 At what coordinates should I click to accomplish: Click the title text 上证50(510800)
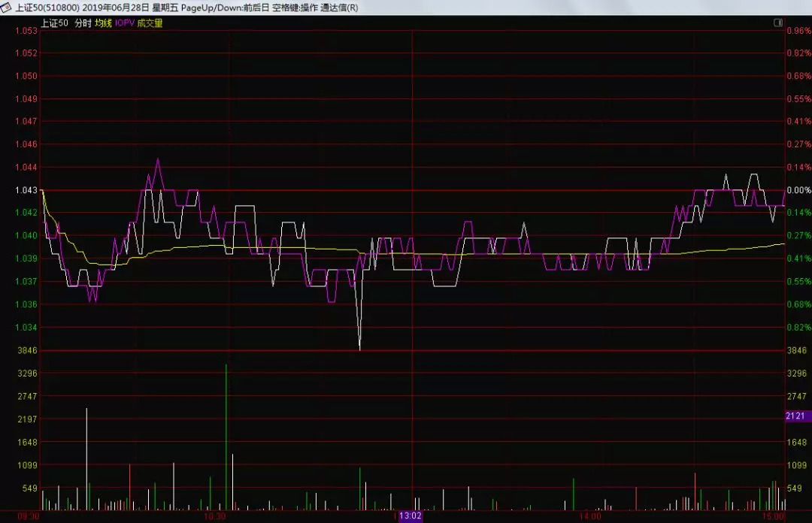47,8
